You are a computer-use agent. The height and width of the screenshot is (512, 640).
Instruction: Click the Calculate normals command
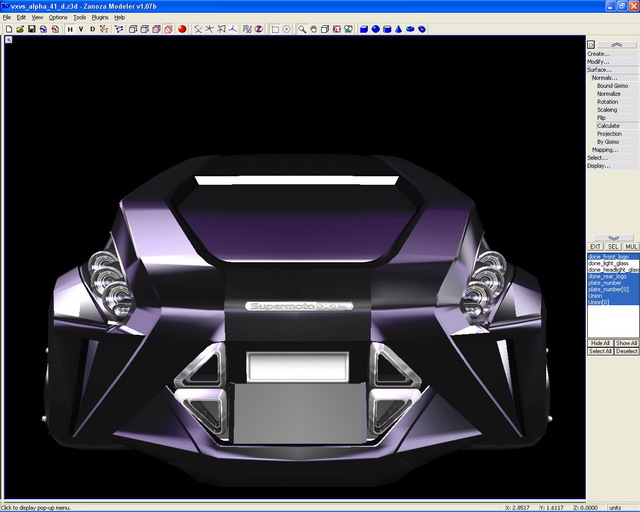(608, 126)
